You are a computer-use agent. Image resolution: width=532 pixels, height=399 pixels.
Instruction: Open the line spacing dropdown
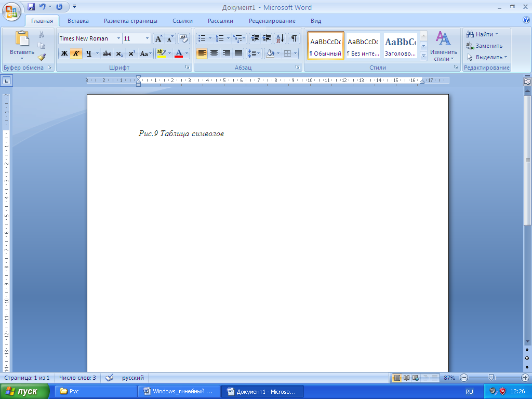pos(254,54)
